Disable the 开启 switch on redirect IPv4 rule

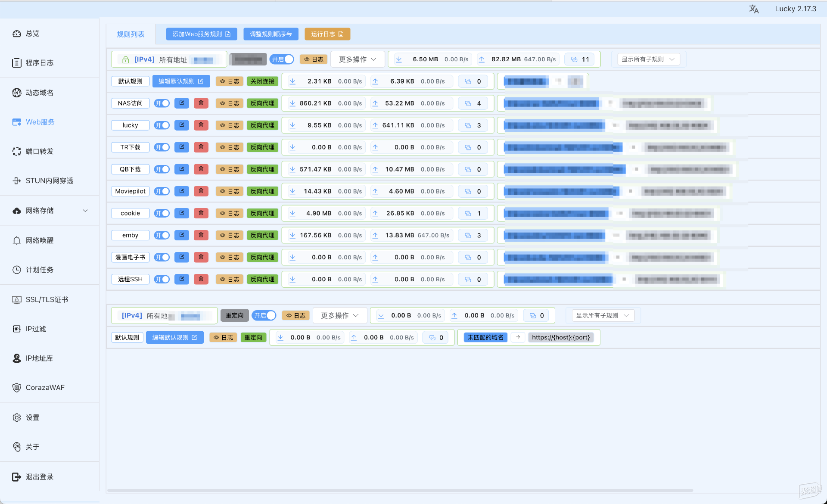point(264,315)
